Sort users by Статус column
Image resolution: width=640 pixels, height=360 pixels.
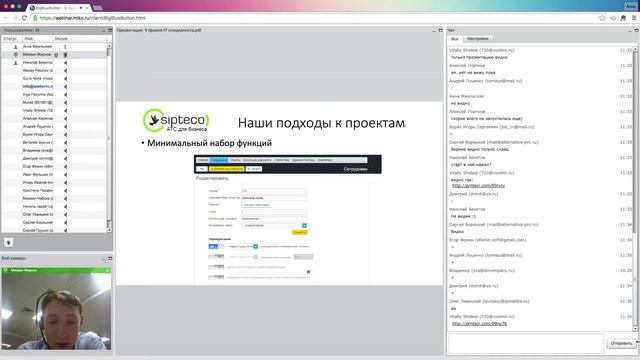pos(11,38)
